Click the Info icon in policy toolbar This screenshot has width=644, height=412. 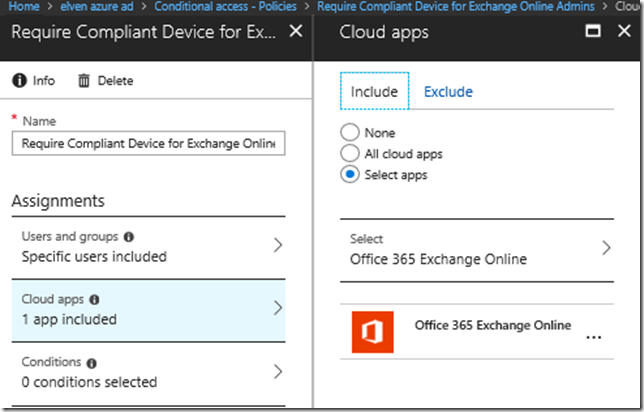19,81
